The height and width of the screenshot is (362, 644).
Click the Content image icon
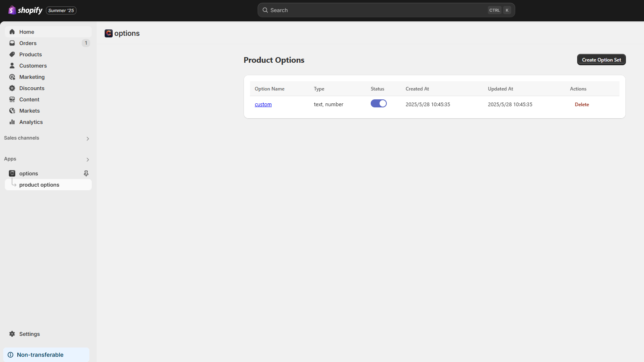pyautogui.click(x=12, y=99)
